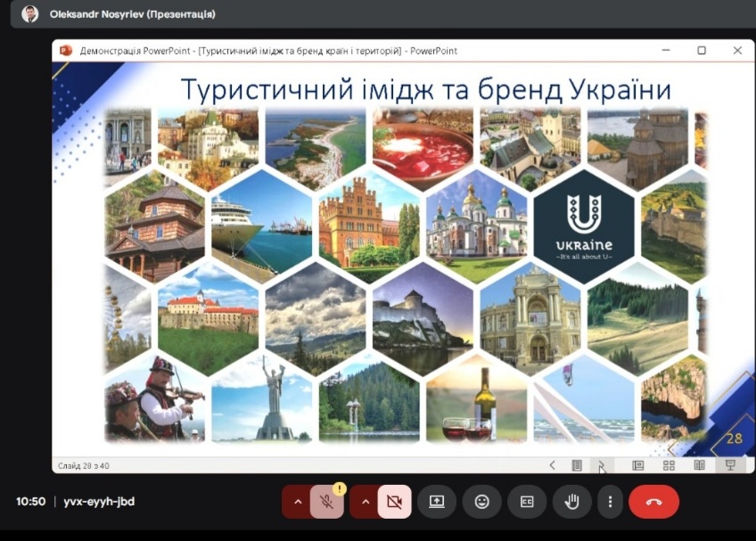Leave the call with red hang-up button
Viewport: 756px width, 541px height.
click(x=653, y=502)
